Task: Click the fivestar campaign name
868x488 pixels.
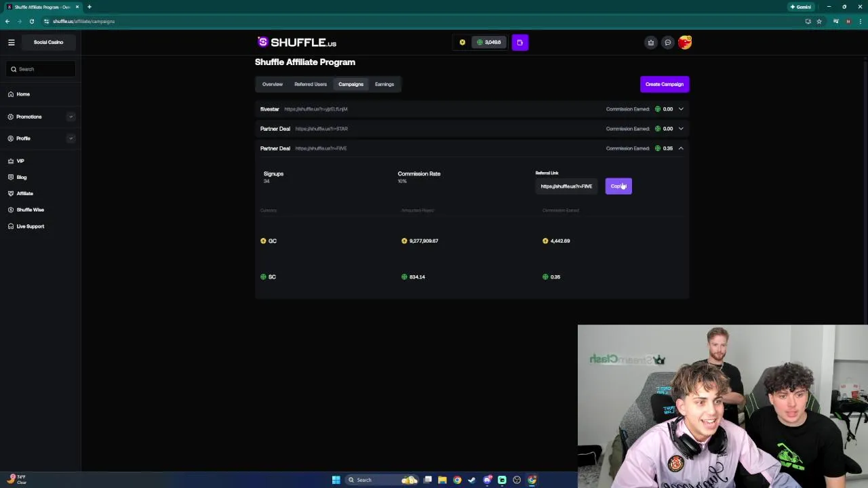Action: pyautogui.click(x=270, y=109)
